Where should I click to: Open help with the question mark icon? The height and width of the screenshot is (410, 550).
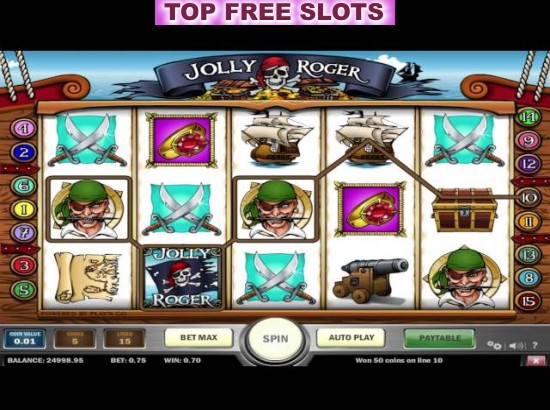[535, 345]
